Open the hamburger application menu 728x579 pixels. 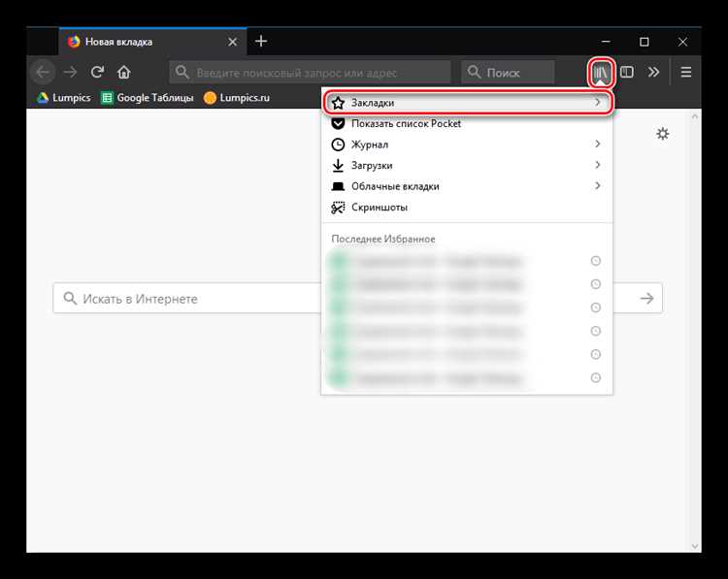(x=685, y=72)
